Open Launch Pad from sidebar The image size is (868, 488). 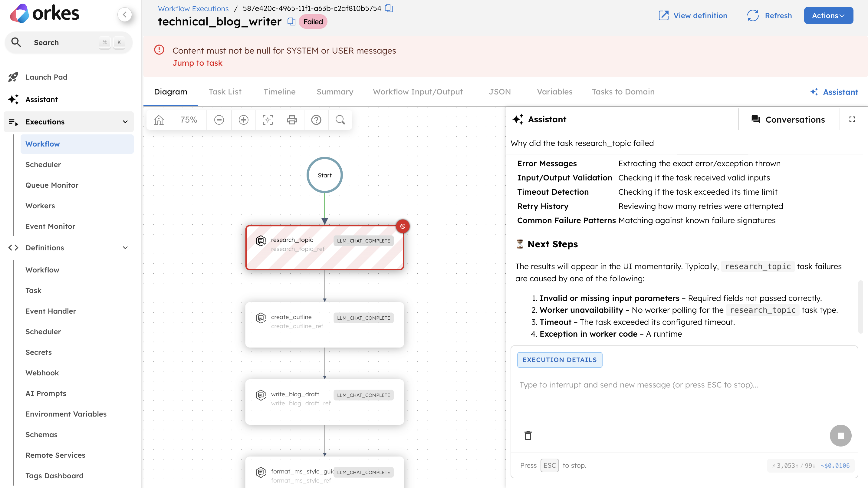click(x=46, y=77)
